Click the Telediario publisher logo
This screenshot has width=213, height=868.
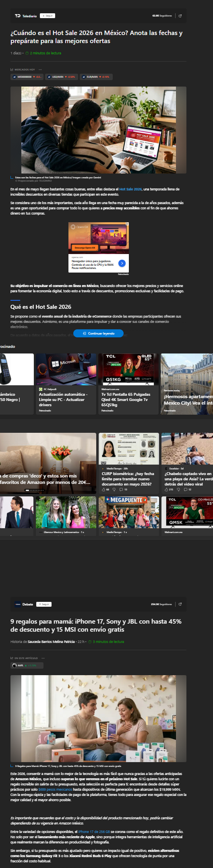coord(17,16)
